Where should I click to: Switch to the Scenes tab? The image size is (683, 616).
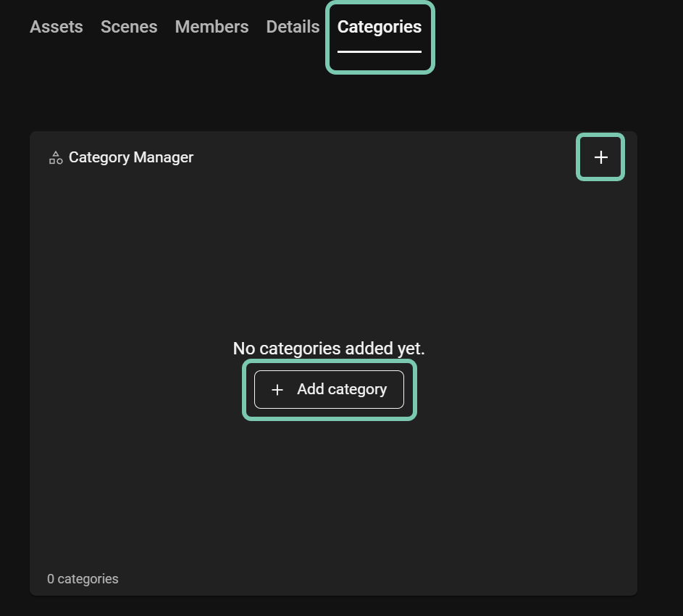click(x=129, y=27)
